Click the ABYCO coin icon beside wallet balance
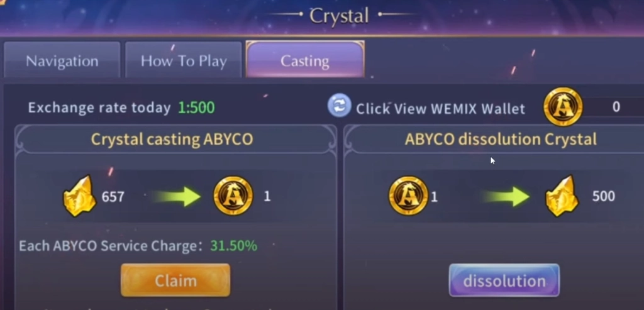The height and width of the screenshot is (310, 644). tap(563, 107)
